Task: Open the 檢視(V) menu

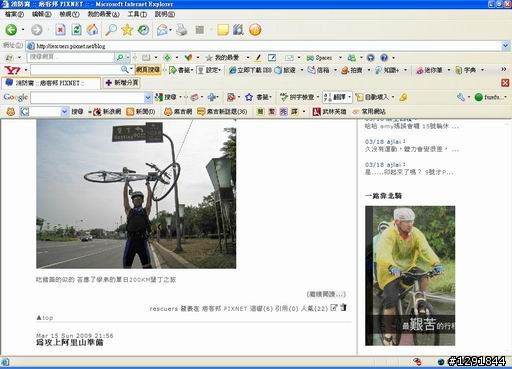Action: tap(69, 14)
